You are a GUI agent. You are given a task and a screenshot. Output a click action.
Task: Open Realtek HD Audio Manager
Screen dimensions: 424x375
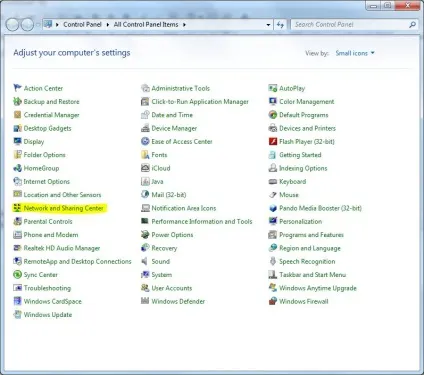click(62, 248)
